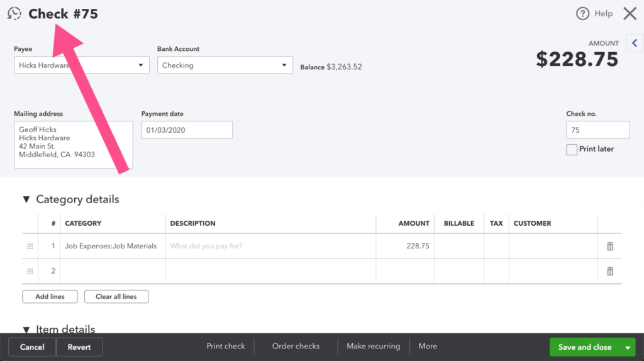Grab the drag handle for line 1
Viewport: 644px width, 361px height.
point(30,246)
